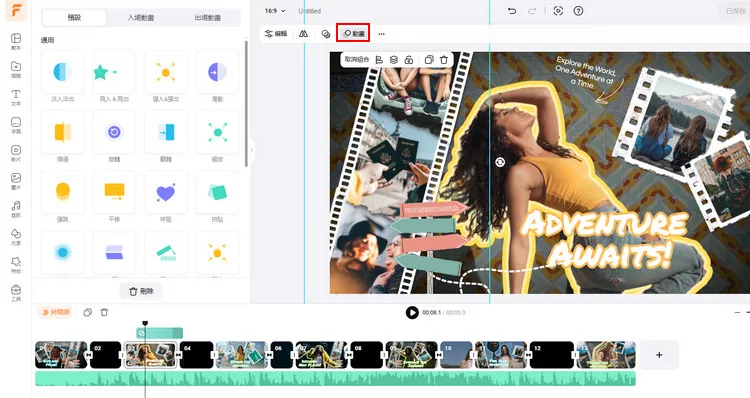Open the 音訊 audio panel in sidebar
The image size is (750, 398).
pyautogui.click(x=16, y=209)
